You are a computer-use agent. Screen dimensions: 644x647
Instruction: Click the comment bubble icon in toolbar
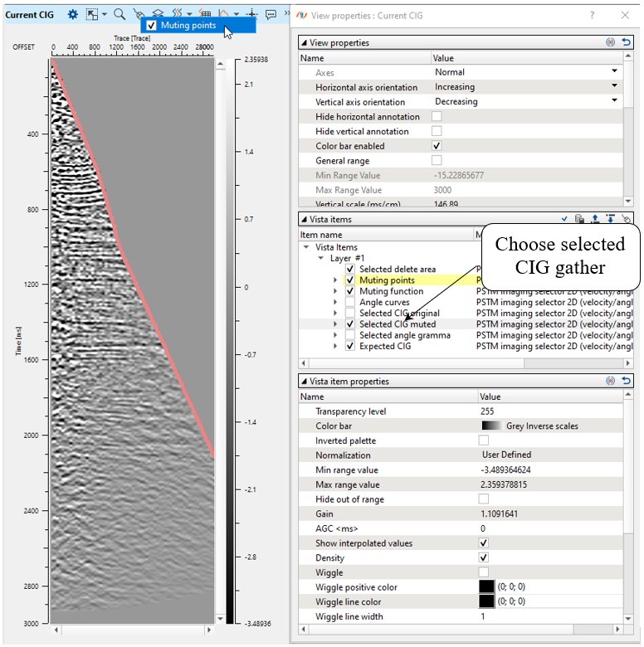click(271, 14)
